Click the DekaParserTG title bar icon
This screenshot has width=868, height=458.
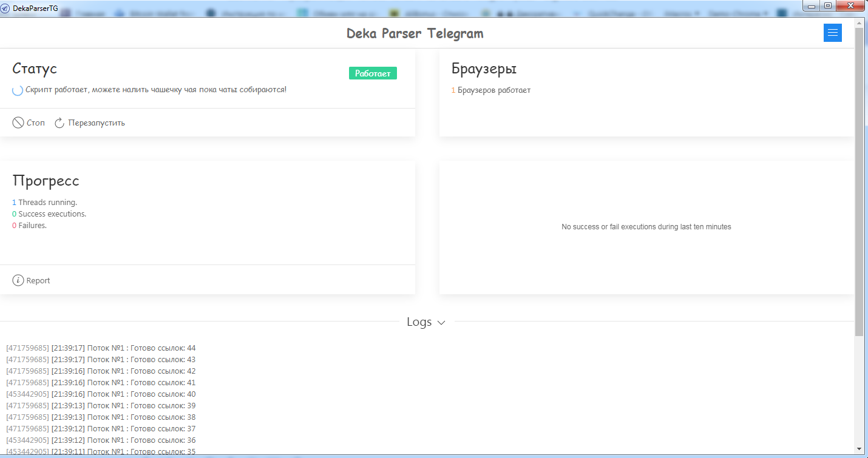pos(5,8)
